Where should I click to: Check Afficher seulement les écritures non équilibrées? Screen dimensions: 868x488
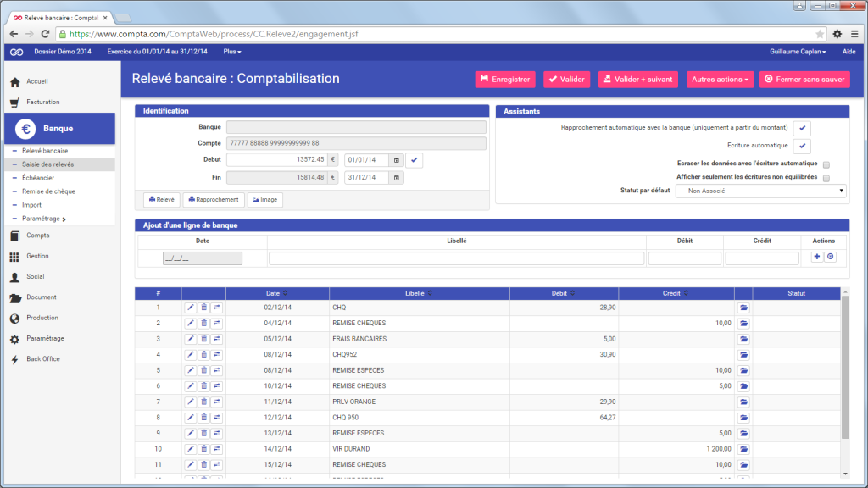point(826,178)
